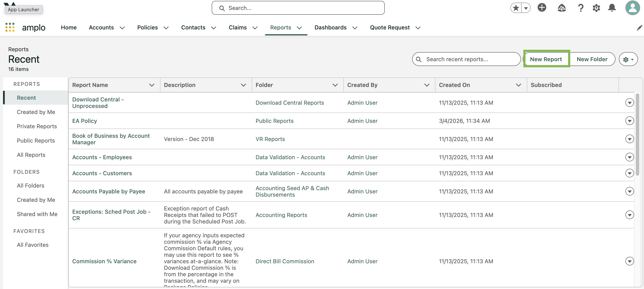Expand the Quote Request tab dropdown chevron
This screenshot has height=289, width=644.
pyautogui.click(x=418, y=28)
